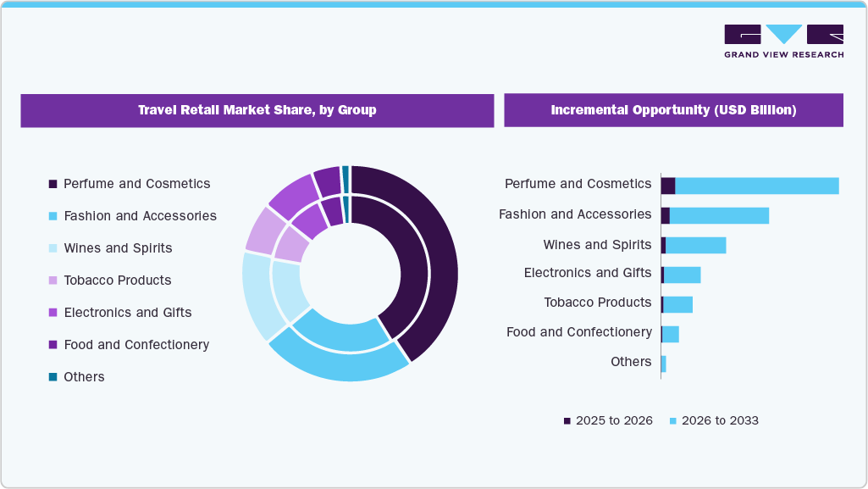Expand the Fashion and Accessories donut segment
The image size is (868, 489).
(347, 364)
